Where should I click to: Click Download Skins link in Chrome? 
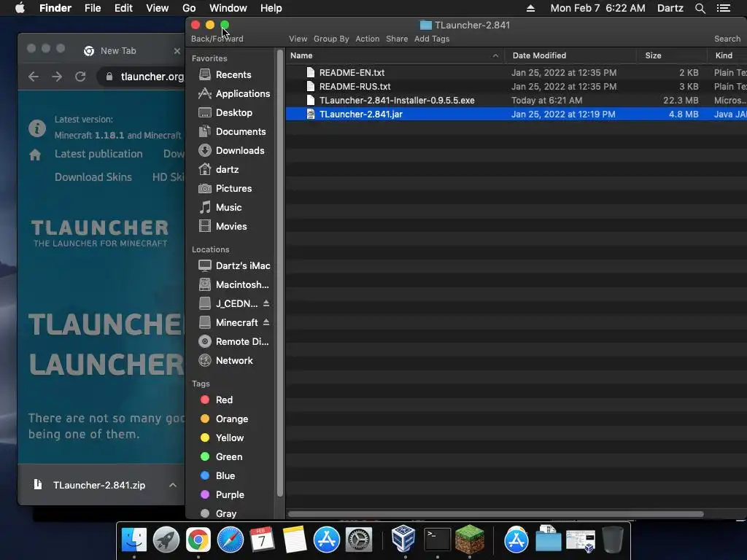[x=93, y=177]
